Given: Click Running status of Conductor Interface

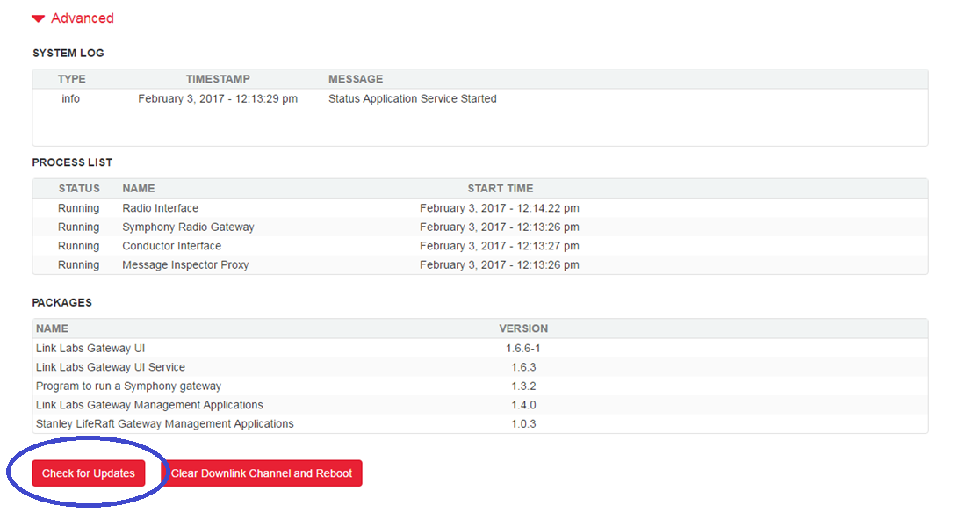Looking at the screenshot, I should tap(79, 246).
